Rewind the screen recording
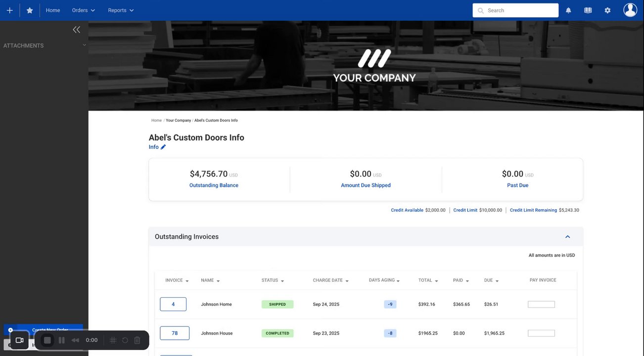The image size is (644, 356). [75, 340]
